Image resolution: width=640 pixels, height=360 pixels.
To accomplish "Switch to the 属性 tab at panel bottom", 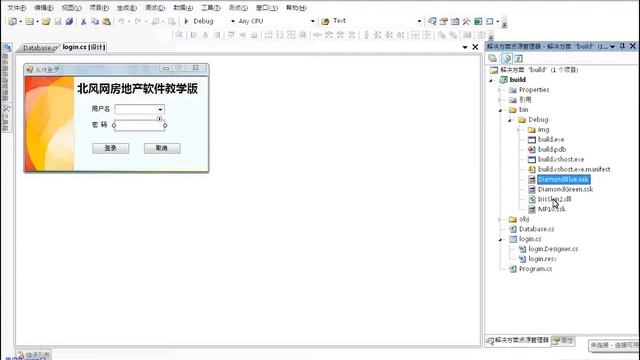I will coord(563,340).
